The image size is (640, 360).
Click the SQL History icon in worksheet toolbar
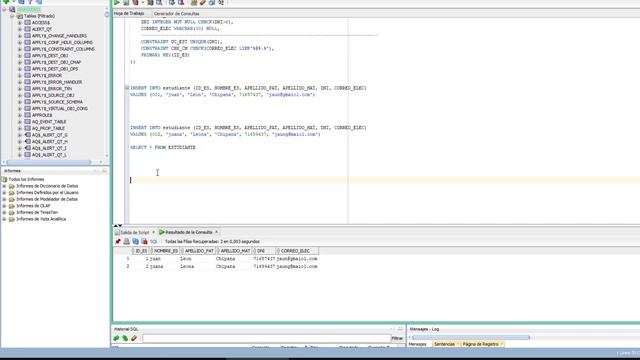tap(211, 2)
